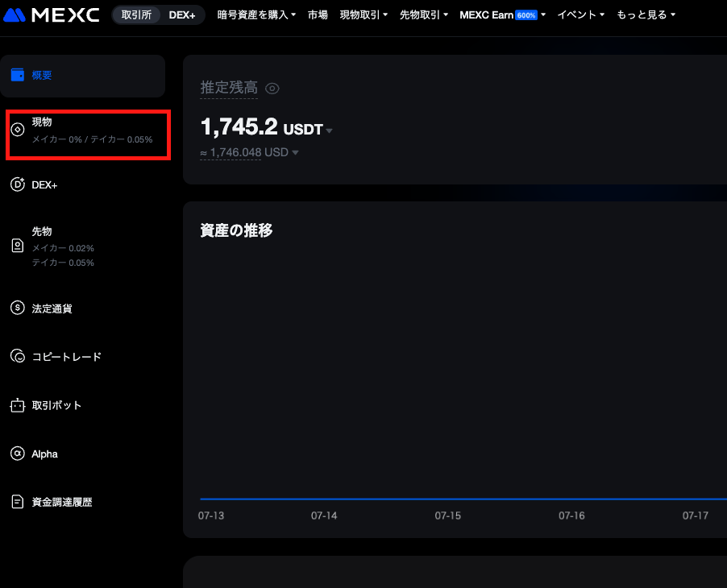Expand the 先物取引 menu
The image size is (727, 588).
[424, 14]
